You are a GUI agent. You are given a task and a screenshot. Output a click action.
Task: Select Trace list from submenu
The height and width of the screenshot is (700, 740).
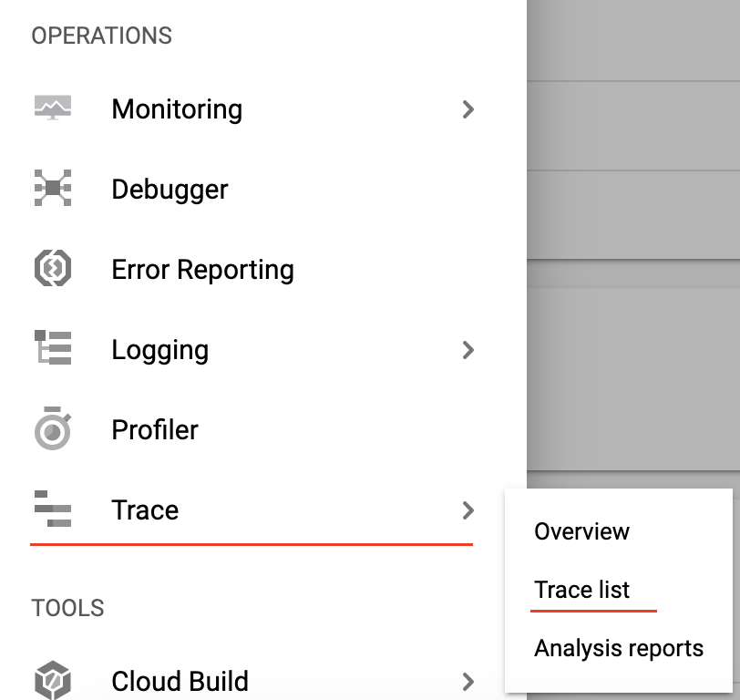coord(581,590)
